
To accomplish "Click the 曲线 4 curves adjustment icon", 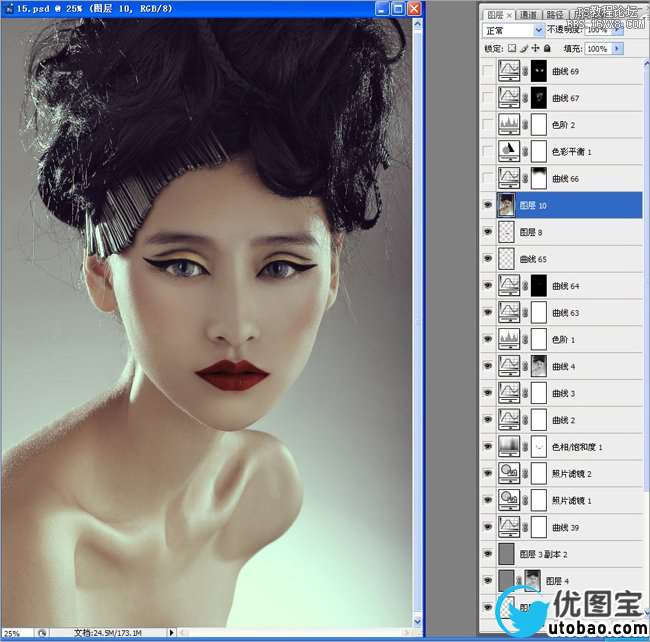I will tap(509, 366).
